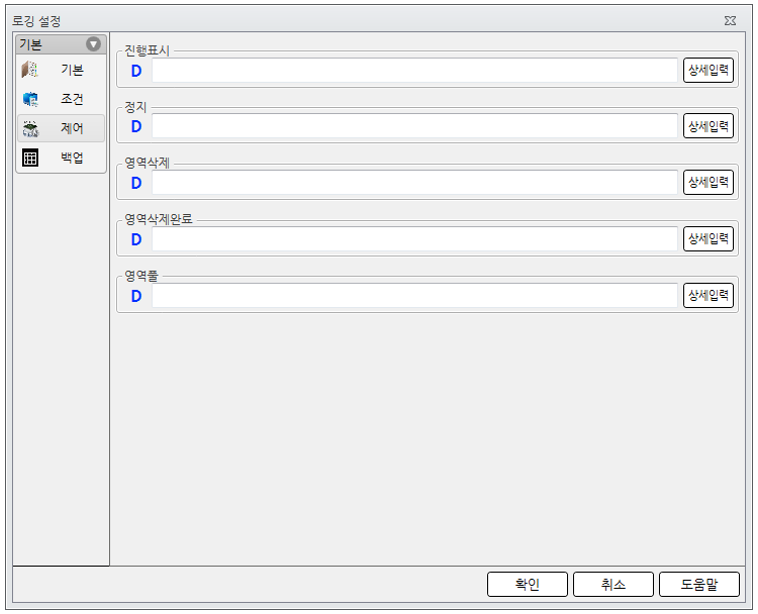Select the 조건 icon in the sidebar
This screenshot has height=614, width=758.
coord(30,99)
